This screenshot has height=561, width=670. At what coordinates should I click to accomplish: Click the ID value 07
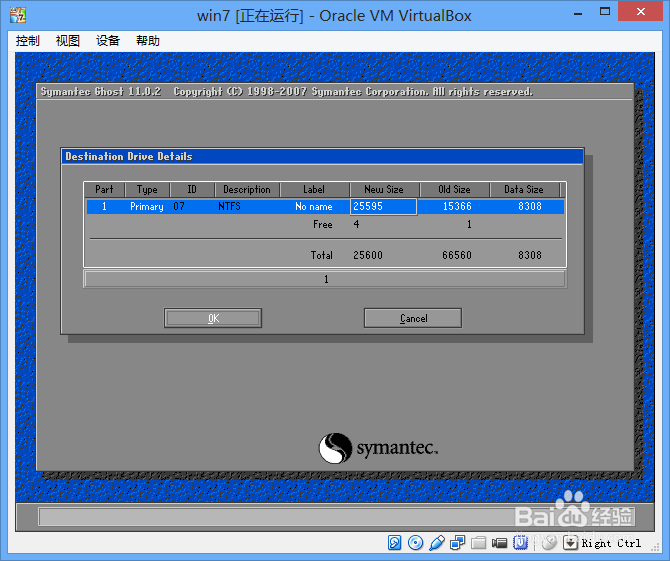click(x=179, y=206)
